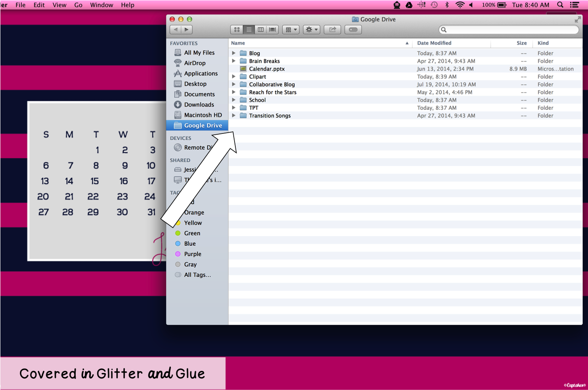Click the Bluetooth status icon

[x=447, y=5]
